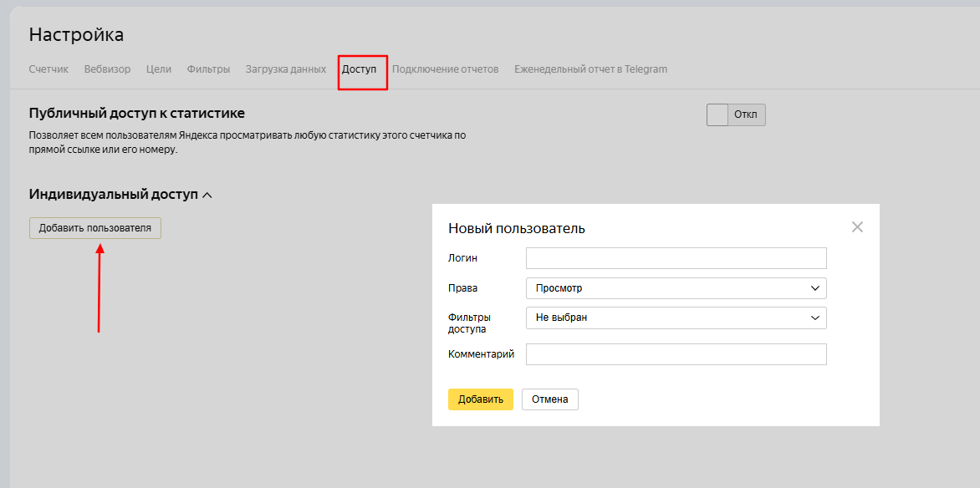Click the Индивидуальный доступ heading
This screenshot has width=980, height=488.
(x=113, y=195)
